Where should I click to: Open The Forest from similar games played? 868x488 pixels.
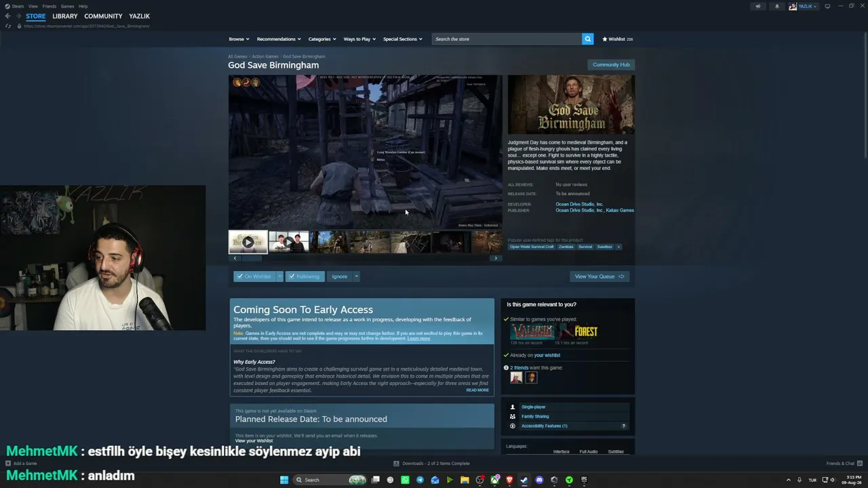coord(577,331)
